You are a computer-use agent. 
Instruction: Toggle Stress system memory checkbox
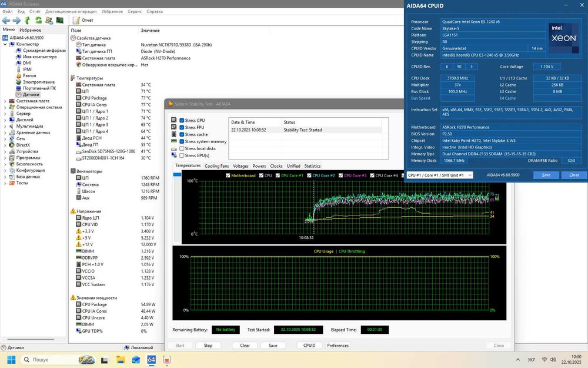(x=182, y=141)
